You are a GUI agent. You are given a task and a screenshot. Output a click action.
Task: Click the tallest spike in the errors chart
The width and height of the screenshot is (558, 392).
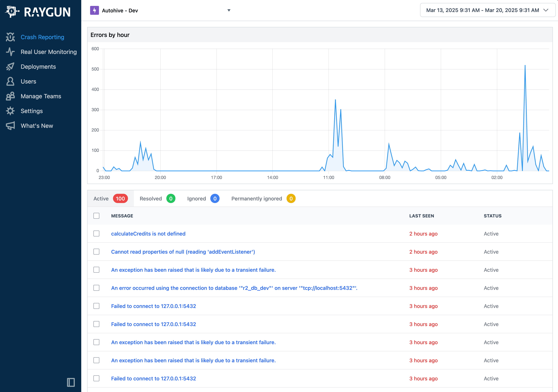[525, 66]
